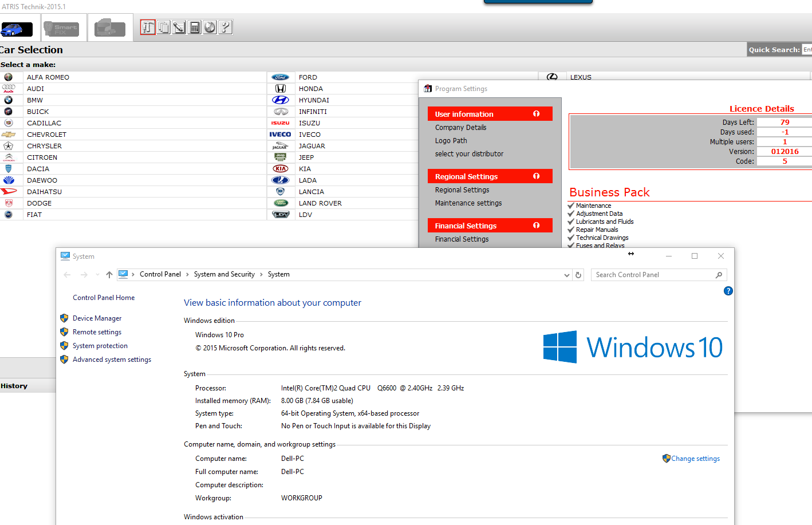Select the Alfa Romeo logo
812x525 pixels.
click(x=9, y=77)
